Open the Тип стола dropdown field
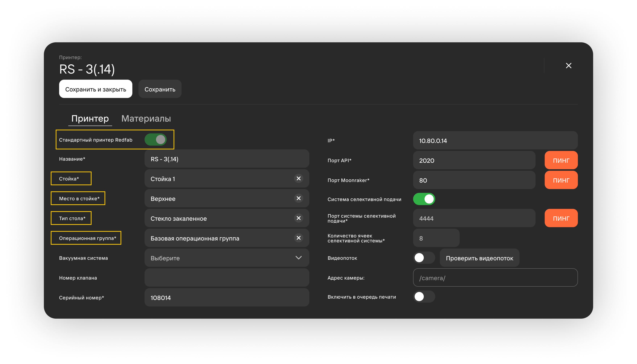The height and width of the screenshot is (364, 637). tap(227, 218)
